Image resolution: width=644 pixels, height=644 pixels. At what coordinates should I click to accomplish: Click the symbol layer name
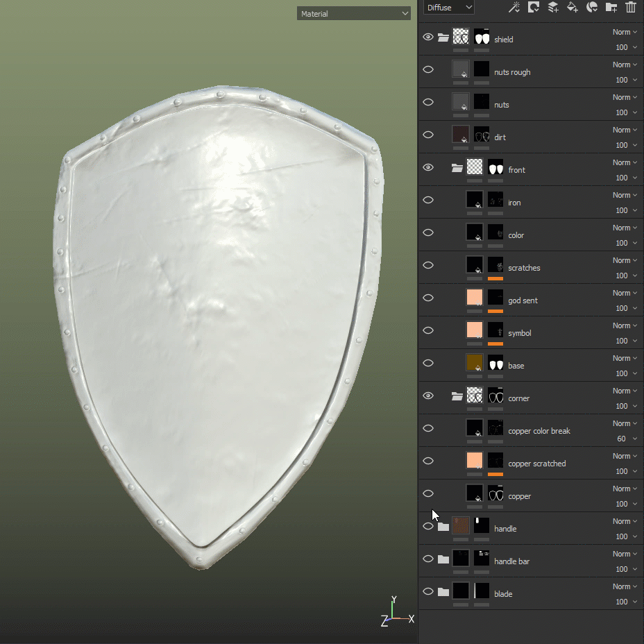(x=519, y=333)
